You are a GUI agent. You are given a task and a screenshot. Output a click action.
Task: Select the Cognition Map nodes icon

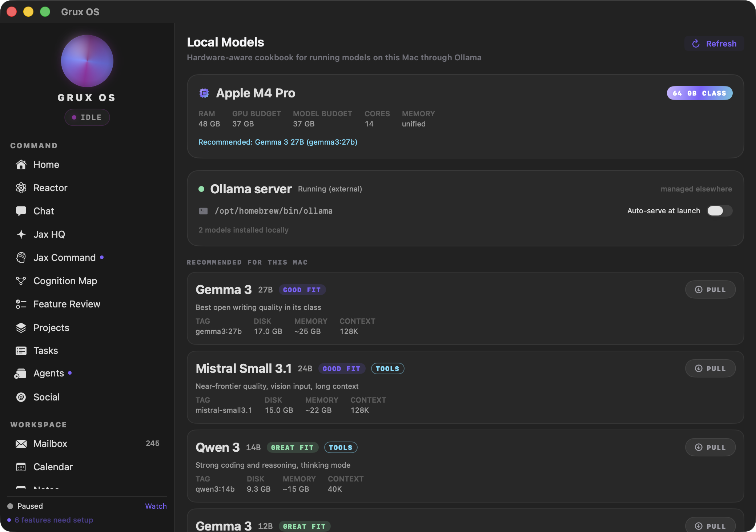click(x=21, y=281)
